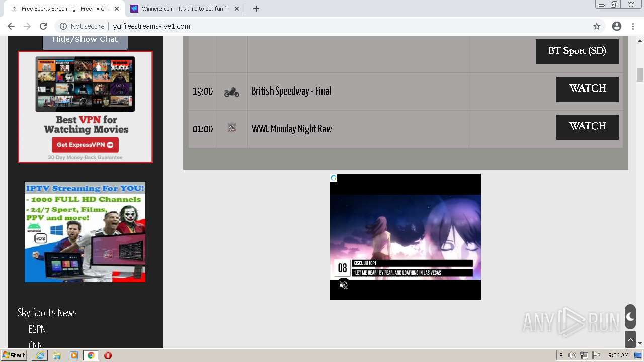Bookmark this page with the star icon
The width and height of the screenshot is (644, 362).
coord(597,26)
